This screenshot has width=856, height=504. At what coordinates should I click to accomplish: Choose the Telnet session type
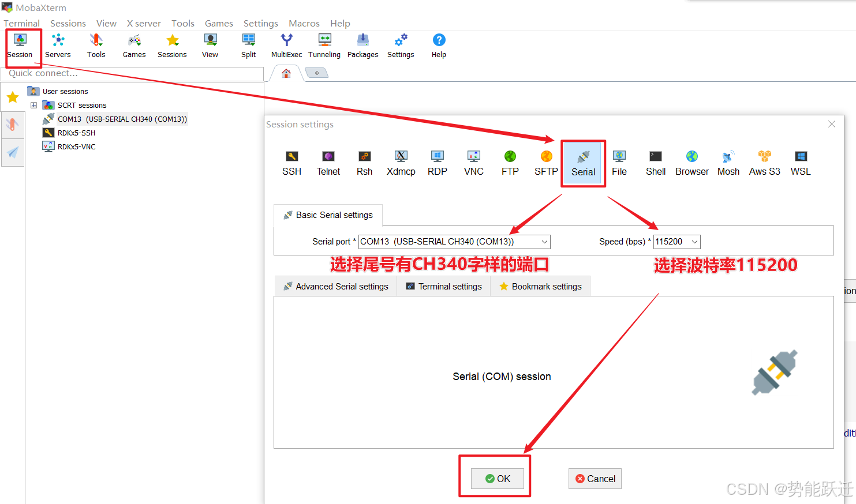coord(328,163)
